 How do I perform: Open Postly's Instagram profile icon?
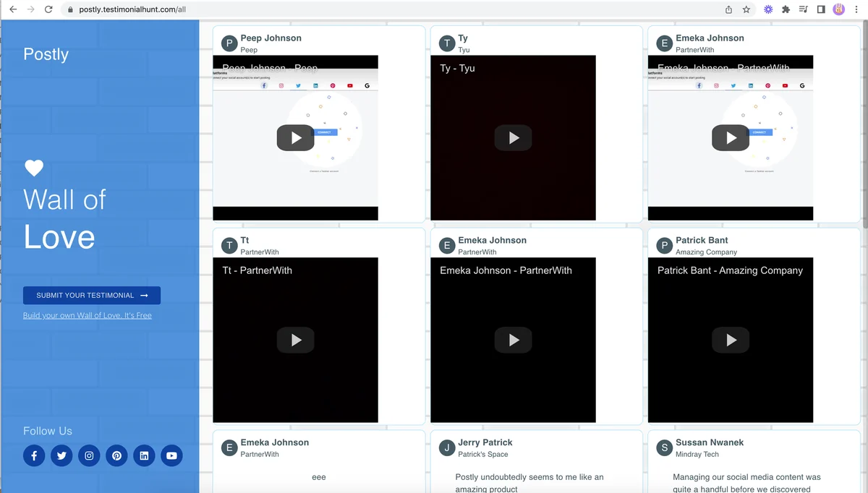coord(89,455)
